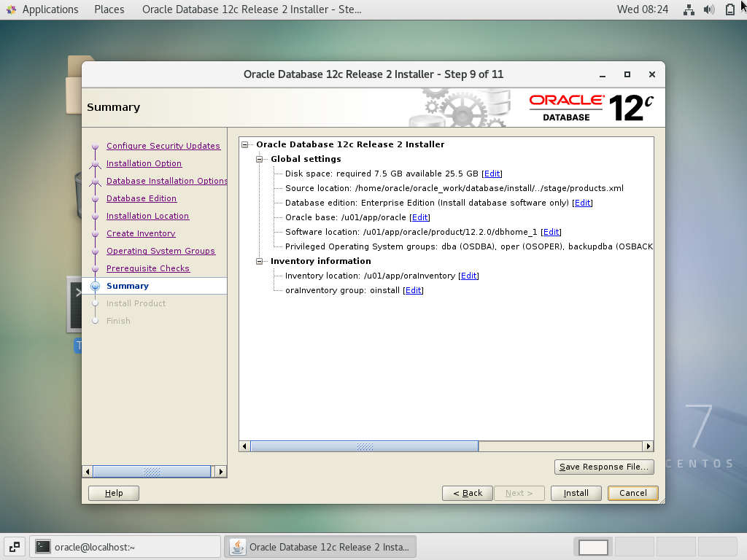
Task: Click steps sidebar scroll-right arrow
Action: pyautogui.click(x=220, y=472)
